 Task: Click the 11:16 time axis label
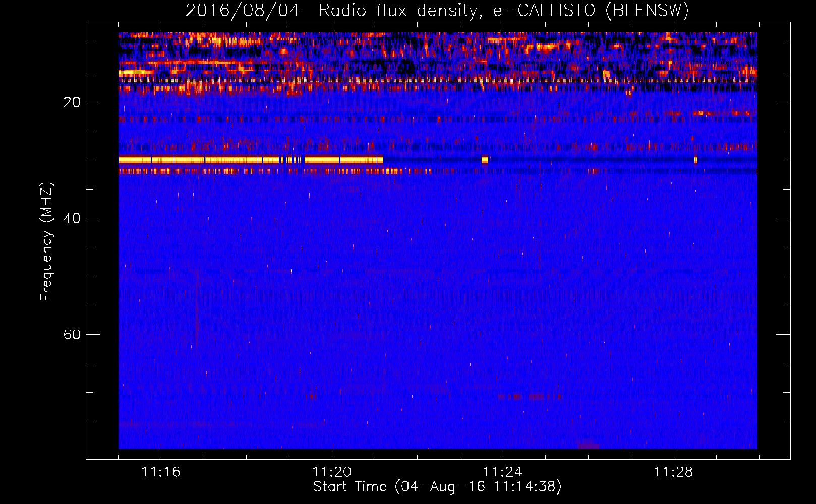pos(161,472)
